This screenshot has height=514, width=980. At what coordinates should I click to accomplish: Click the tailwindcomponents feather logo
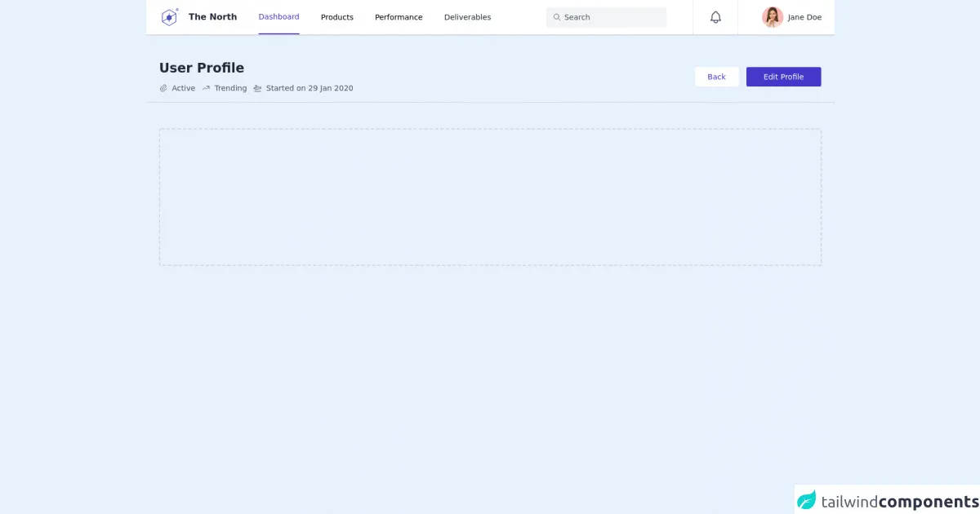pyautogui.click(x=807, y=500)
